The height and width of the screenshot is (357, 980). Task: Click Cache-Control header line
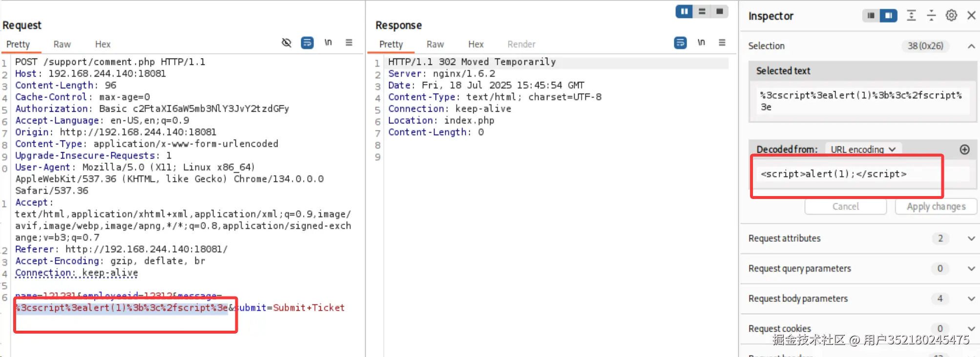83,97
